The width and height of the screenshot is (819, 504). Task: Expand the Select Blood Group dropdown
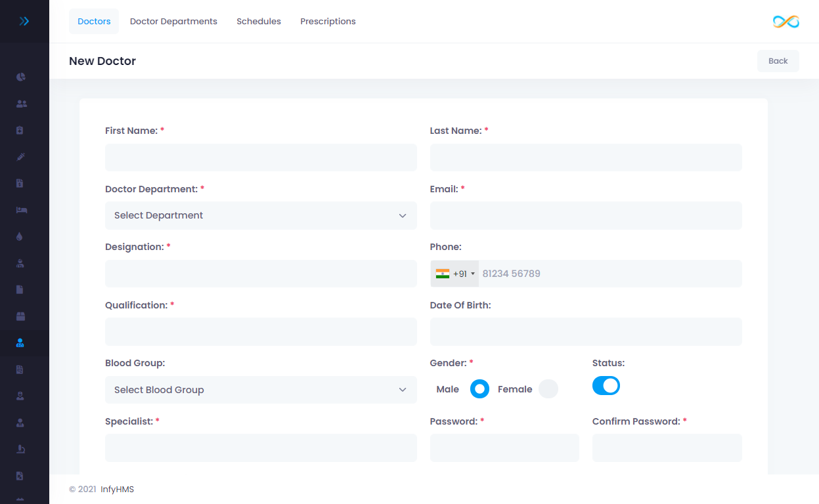pos(261,390)
